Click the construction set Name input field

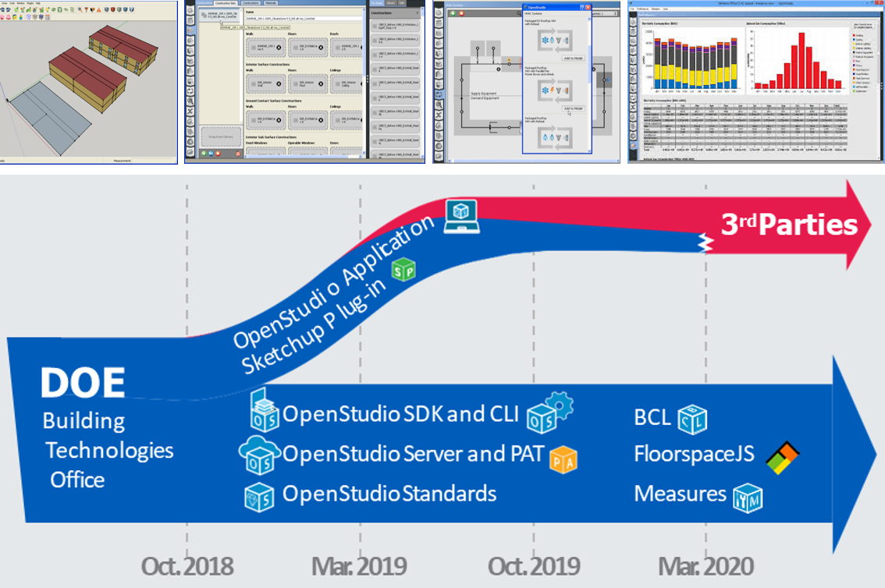[x=304, y=17]
